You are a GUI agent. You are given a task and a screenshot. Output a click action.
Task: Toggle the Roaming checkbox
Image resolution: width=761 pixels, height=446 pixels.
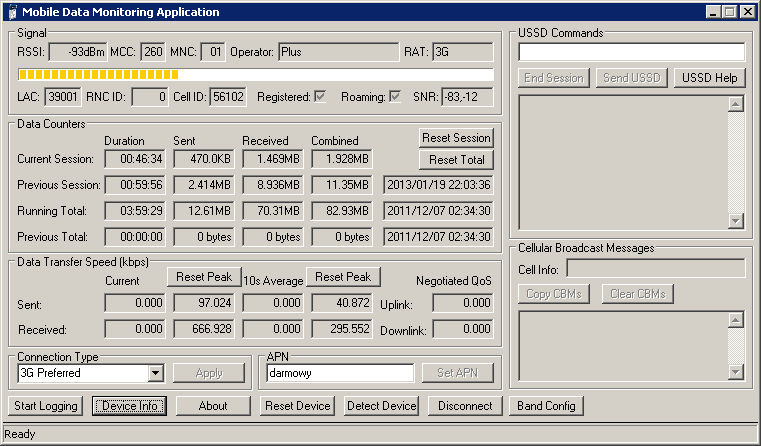point(395,96)
